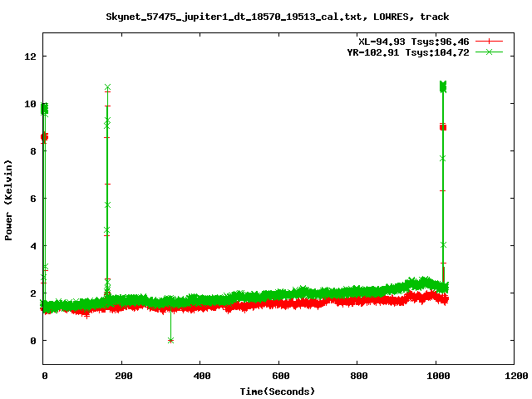Click the Power (Kelvin) y-axis label
This screenshot has height=399, width=532.
(x=8, y=200)
